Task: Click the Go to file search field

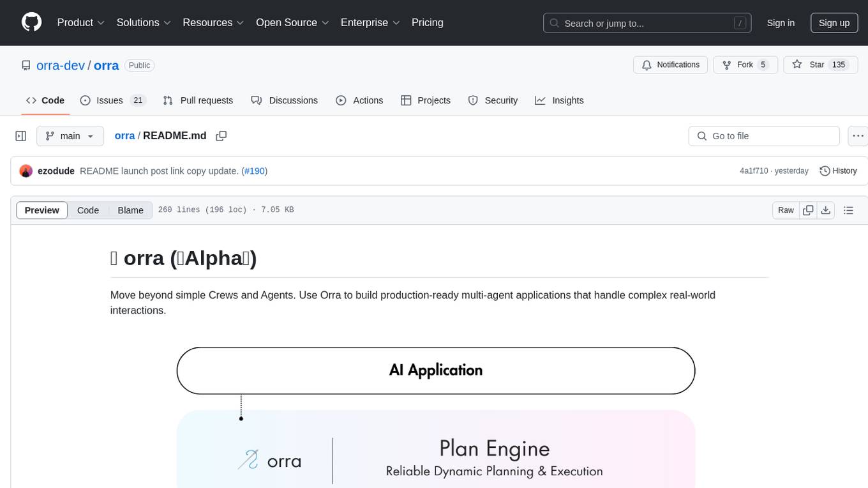Action: 764,136
